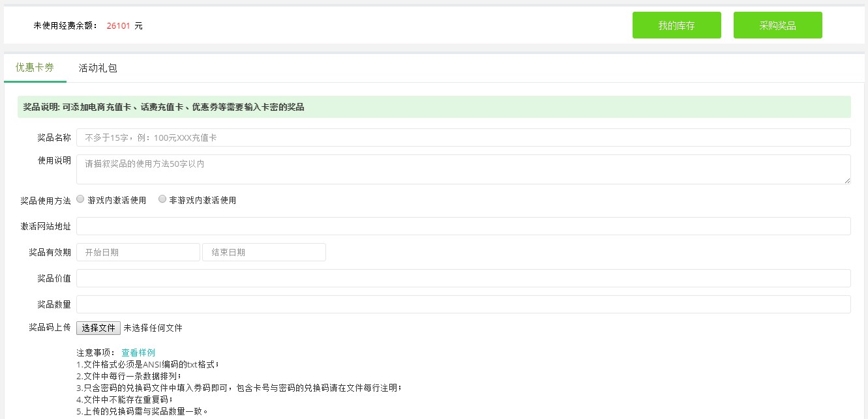Focus the 奖品数量 input field
The image size is (868, 419).
[463, 304]
